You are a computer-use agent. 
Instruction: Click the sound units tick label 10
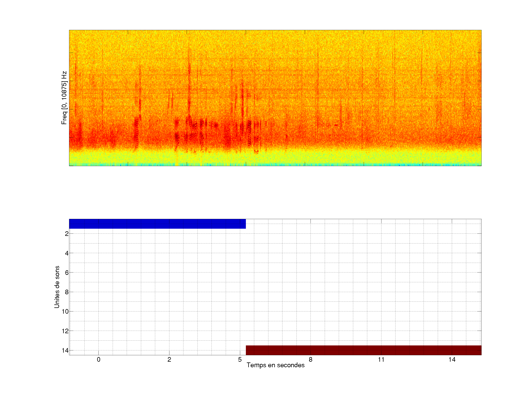65,312
